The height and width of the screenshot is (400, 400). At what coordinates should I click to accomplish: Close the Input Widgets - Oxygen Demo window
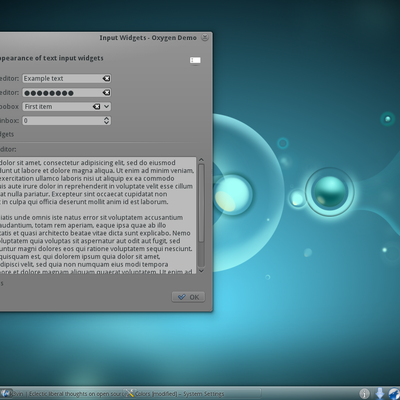(205, 38)
